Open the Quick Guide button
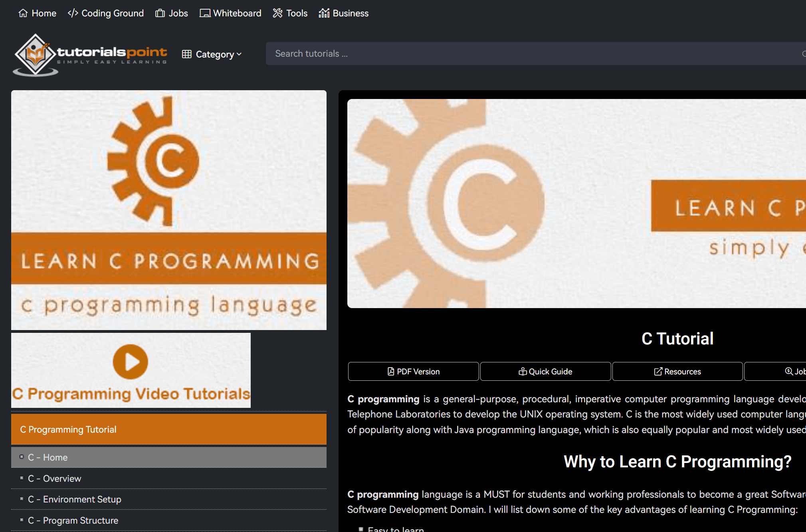Viewport: 806px width, 532px height. tap(545, 372)
